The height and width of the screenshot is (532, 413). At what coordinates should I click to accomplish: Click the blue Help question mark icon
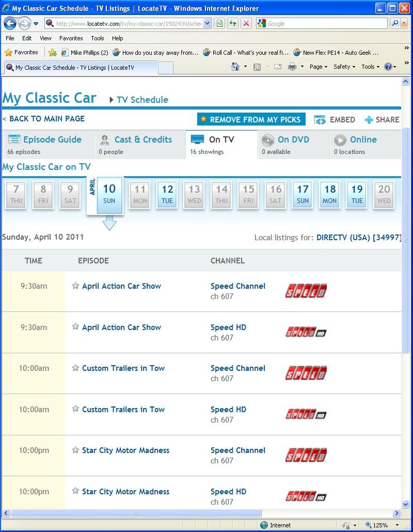point(388,67)
